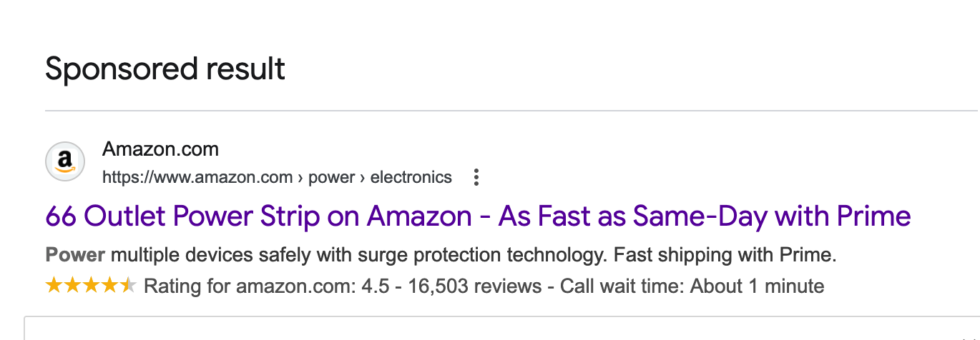Click the first gold rating star
Screen dimensions: 980x340
click(54, 286)
